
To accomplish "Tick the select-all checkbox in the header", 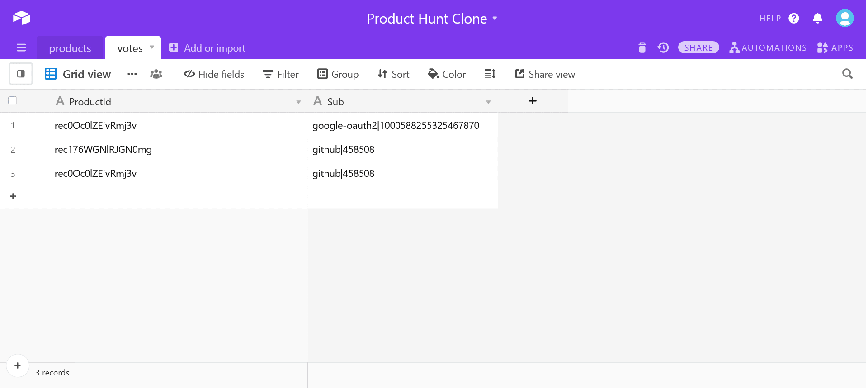I will [x=13, y=100].
